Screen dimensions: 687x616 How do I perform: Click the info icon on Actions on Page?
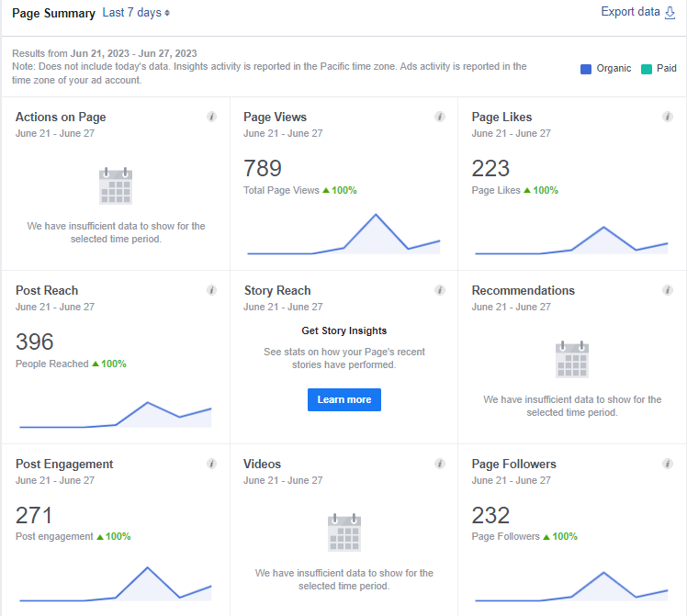(x=211, y=117)
